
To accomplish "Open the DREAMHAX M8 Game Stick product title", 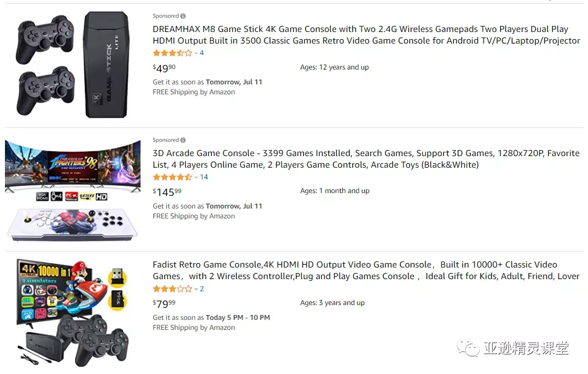I will (x=366, y=35).
